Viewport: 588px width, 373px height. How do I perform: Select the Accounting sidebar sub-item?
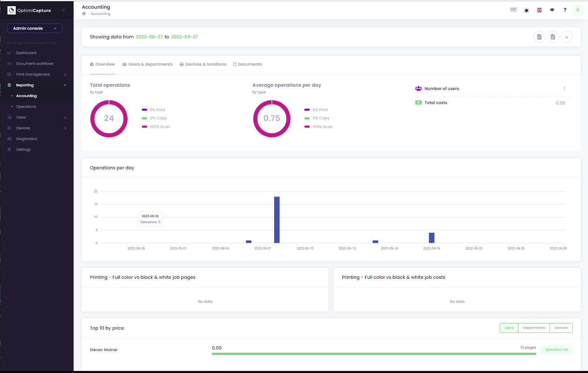[x=26, y=96]
